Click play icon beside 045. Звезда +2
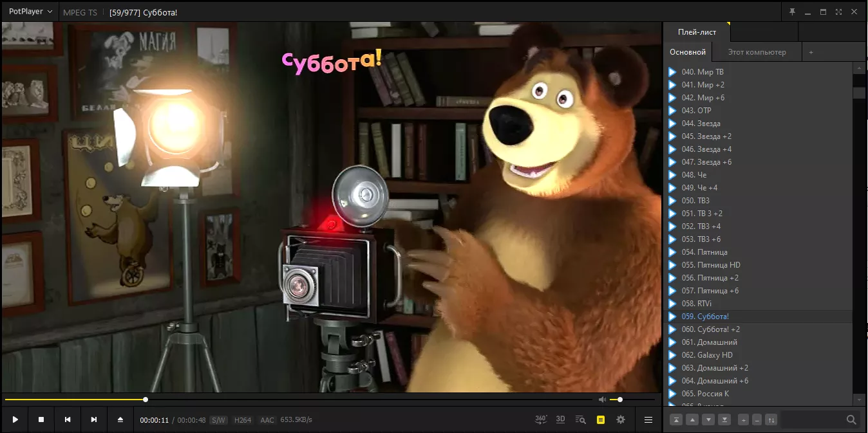 672,136
